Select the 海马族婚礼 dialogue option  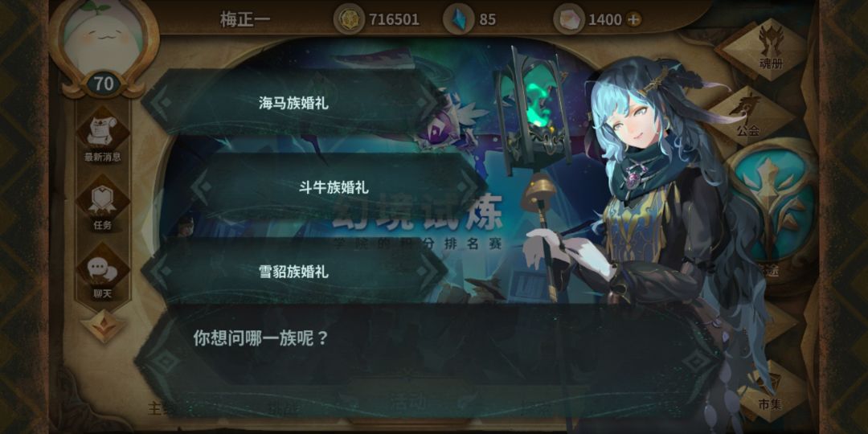pyautogui.click(x=294, y=103)
